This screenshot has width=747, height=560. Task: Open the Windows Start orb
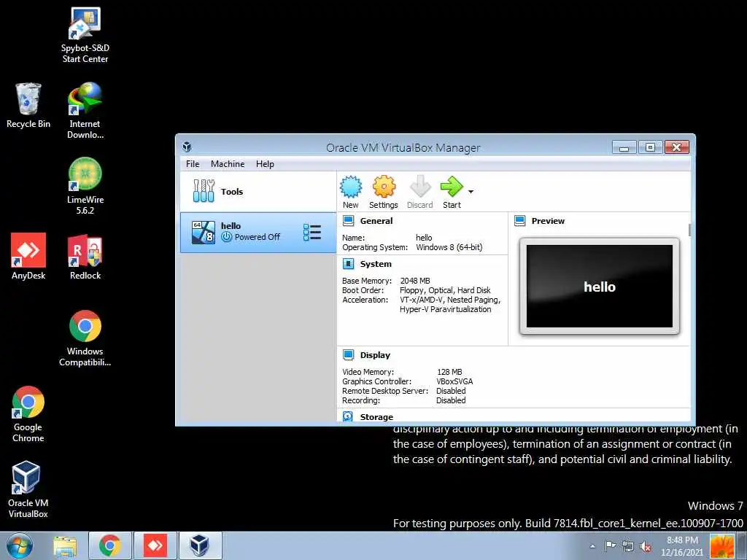coord(20,545)
